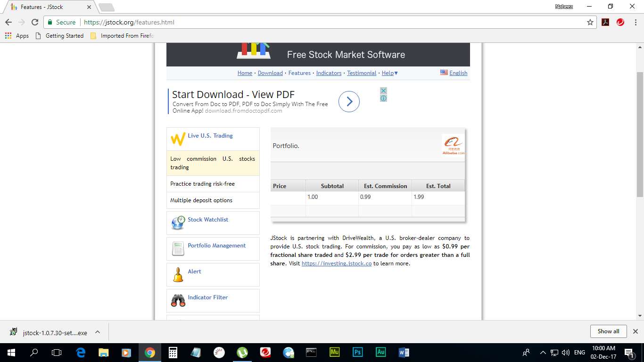The width and height of the screenshot is (644, 362).
Task: Open Adobe Audition from the taskbar
Action: click(381, 353)
